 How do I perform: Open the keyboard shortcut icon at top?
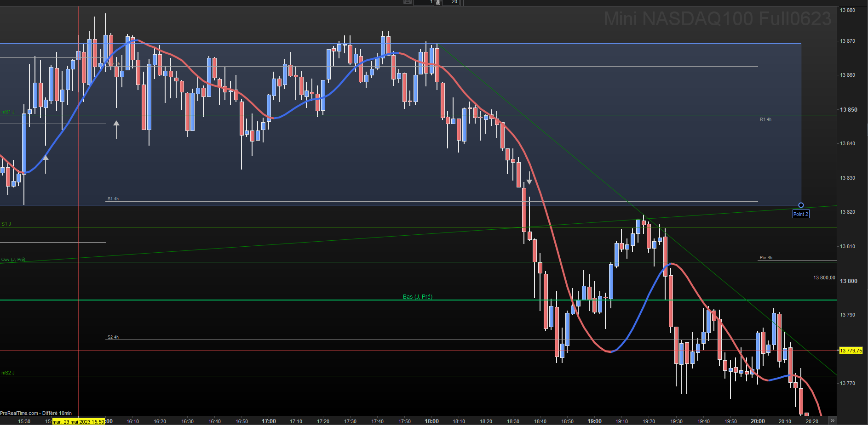tap(408, 2)
